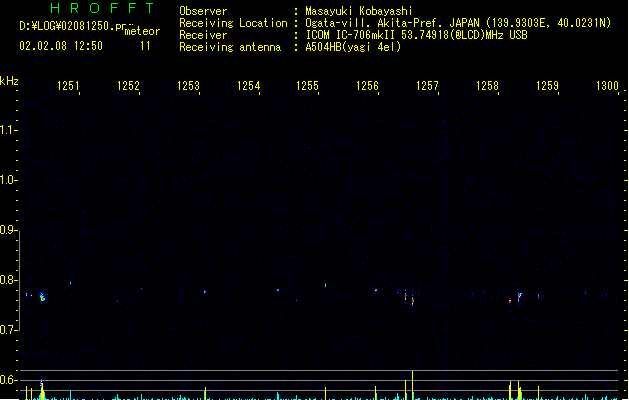Click the 1.1 kHz frequency axis label
The height and width of the screenshot is (400, 629).
[7, 130]
